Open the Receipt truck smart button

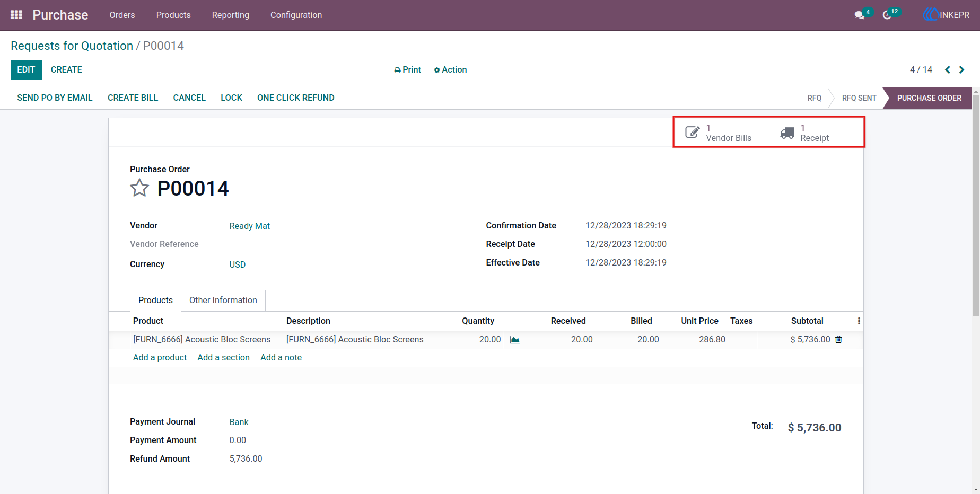(816, 133)
